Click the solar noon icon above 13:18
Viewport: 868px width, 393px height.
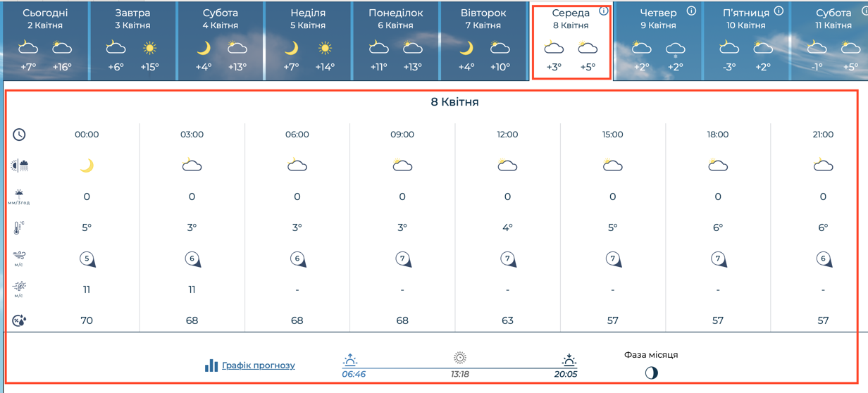(460, 358)
